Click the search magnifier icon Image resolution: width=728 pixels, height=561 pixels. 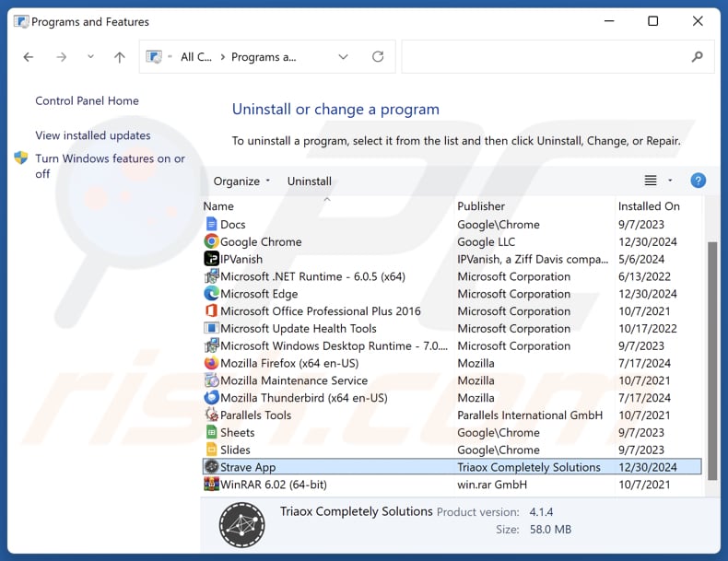pos(697,56)
